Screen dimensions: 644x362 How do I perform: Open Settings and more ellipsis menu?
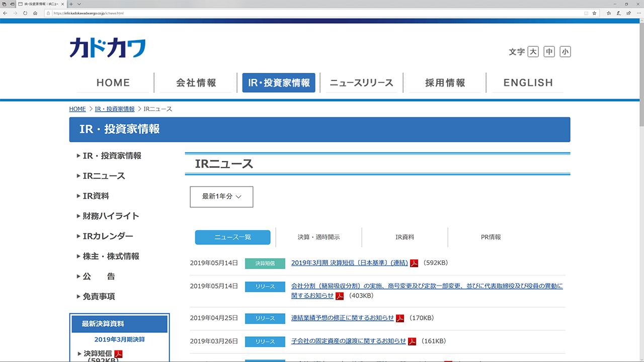tap(638, 13)
